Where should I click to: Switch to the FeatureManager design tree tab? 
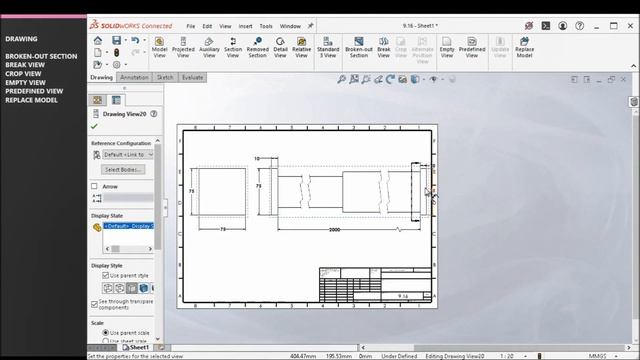[x=97, y=100]
